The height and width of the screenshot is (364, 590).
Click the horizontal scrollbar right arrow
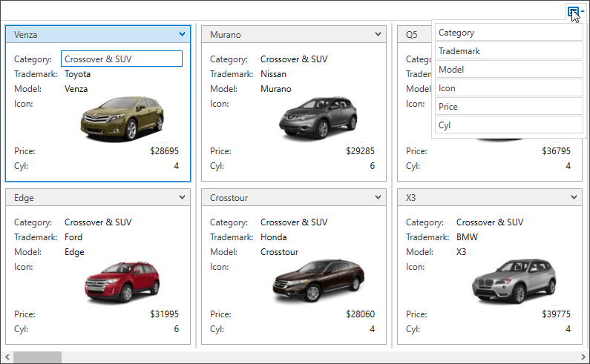[x=583, y=357]
